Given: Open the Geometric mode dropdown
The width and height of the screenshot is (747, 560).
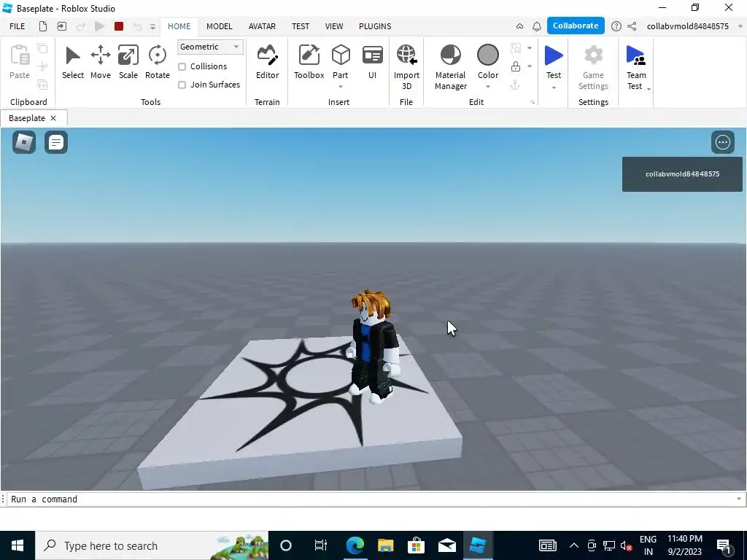Looking at the screenshot, I should 210,47.
